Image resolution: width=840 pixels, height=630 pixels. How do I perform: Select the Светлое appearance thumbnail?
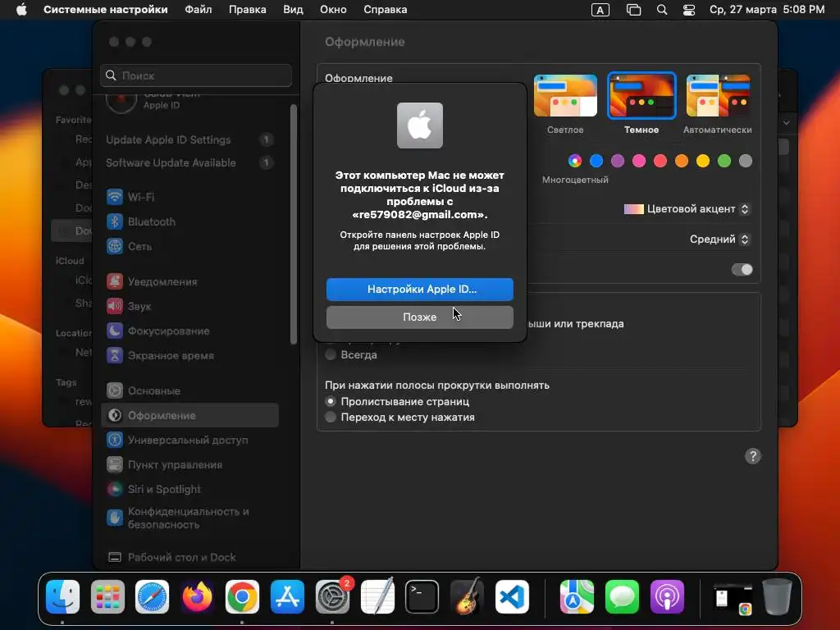[565, 95]
